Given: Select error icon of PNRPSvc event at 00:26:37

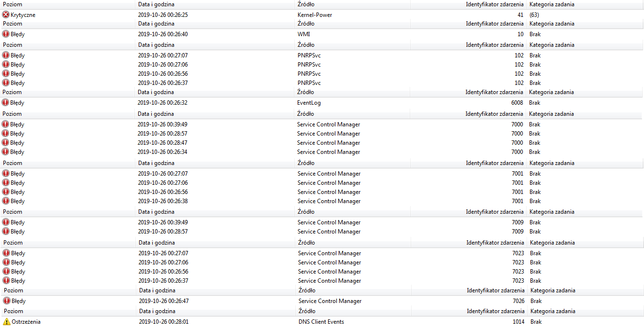Looking at the screenshot, I should [x=6, y=83].
